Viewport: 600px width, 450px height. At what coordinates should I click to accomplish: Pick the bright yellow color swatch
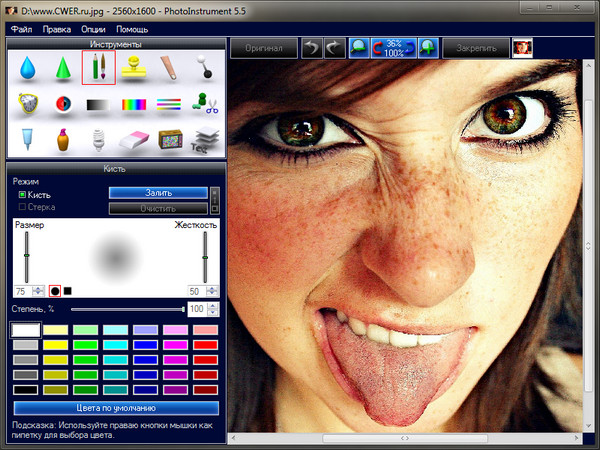pyautogui.click(x=56, y=344)
